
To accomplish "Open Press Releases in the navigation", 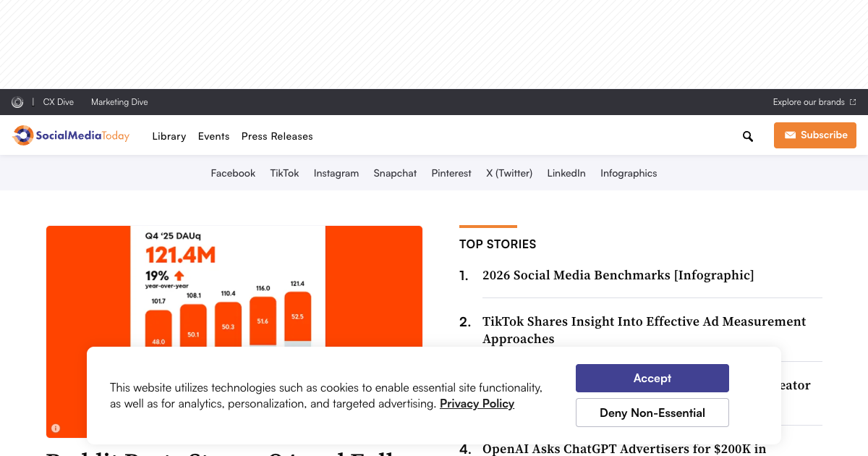I will pos(277,136).
